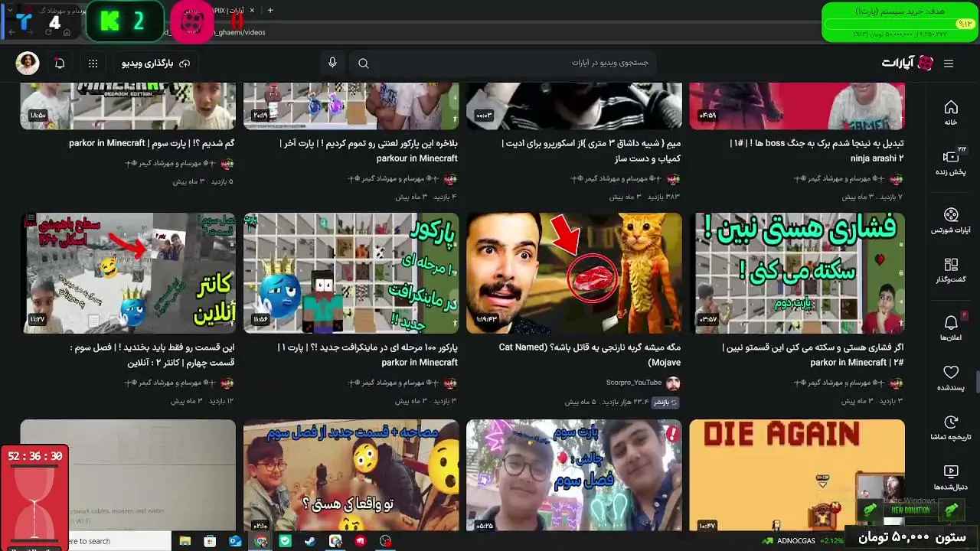Open video title بلاخره این پارکور لعنتی
This screenshot has width=980, height=551.
(x=368, y=151)
